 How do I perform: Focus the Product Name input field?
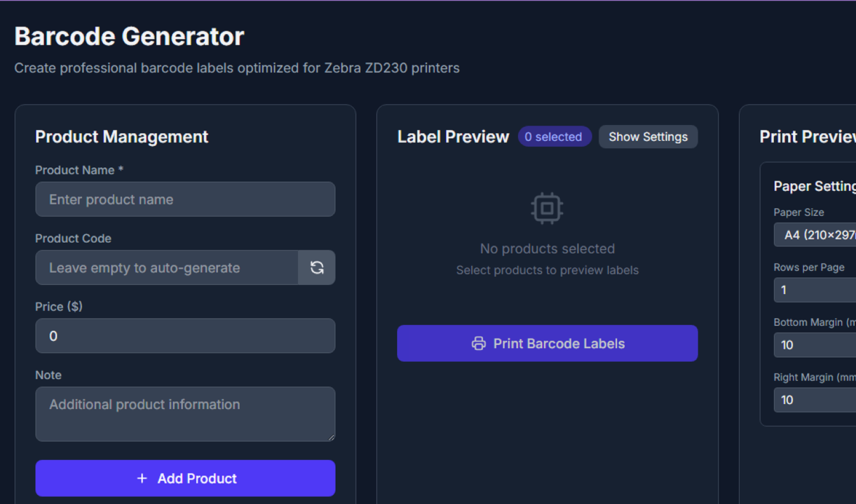[184, 199]
